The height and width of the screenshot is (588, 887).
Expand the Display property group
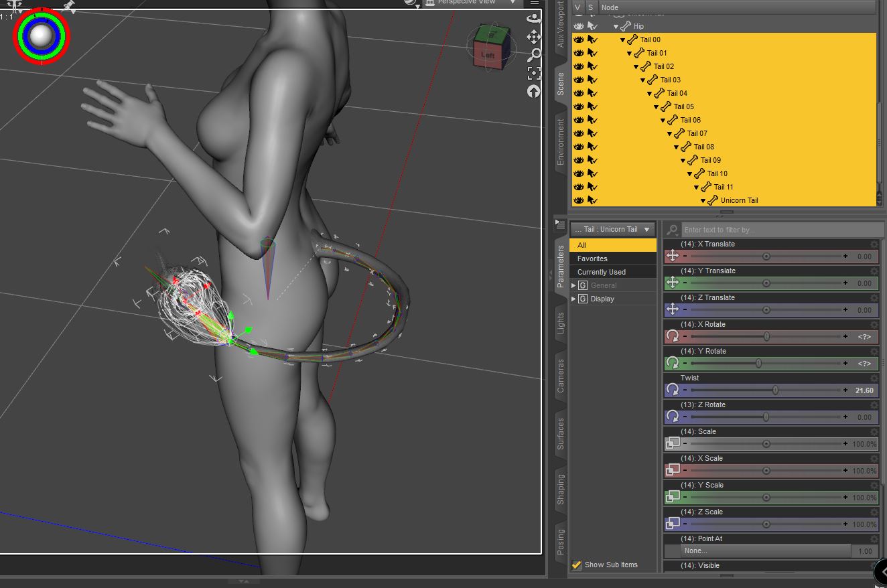(x=573, y=299)
